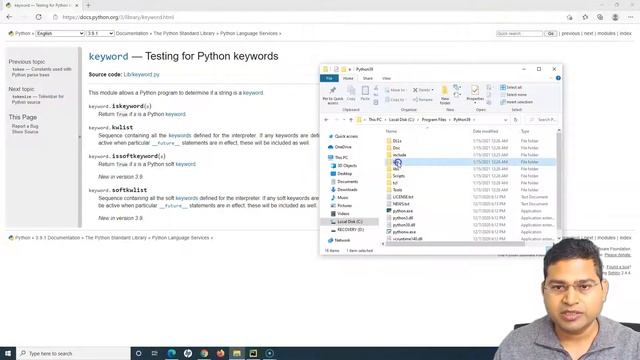Reload the browser page
The height and width of the screenshot is (360, 640).
coord(38,17)
